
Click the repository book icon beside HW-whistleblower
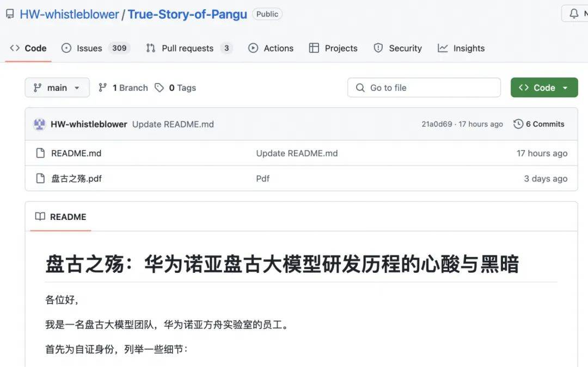(9, 14)
